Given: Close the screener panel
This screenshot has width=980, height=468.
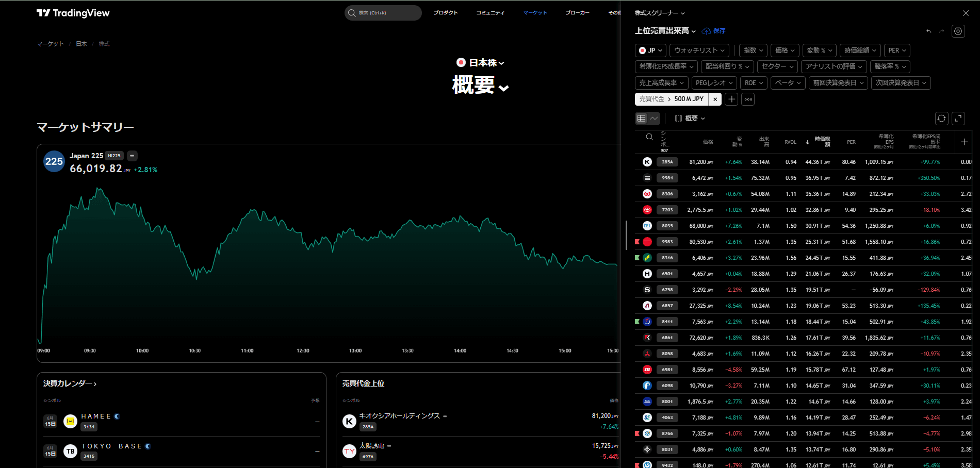Looking at the screenshot, I should point(966,13).
